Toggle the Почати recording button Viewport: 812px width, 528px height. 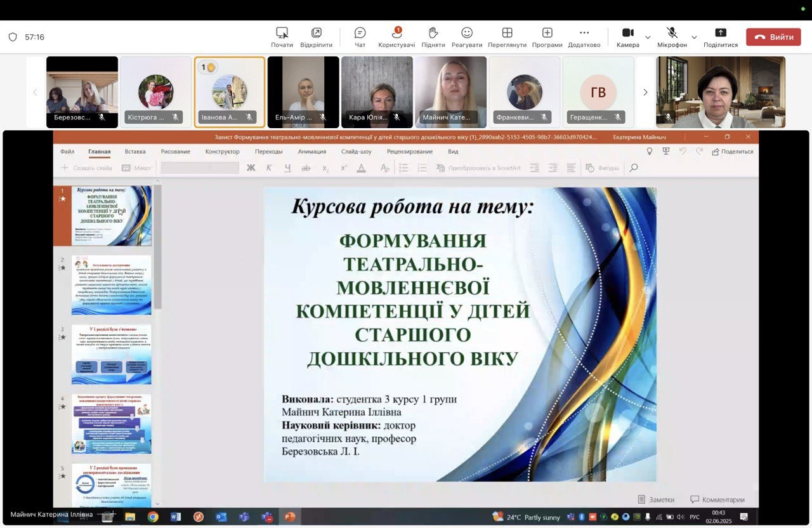(282, 37)
